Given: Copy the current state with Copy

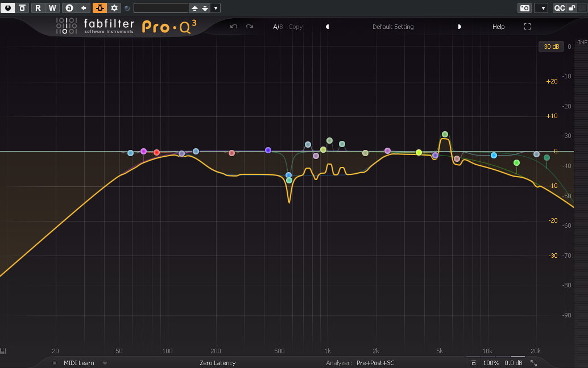Looking at the screenshot, I should (296, 27).
